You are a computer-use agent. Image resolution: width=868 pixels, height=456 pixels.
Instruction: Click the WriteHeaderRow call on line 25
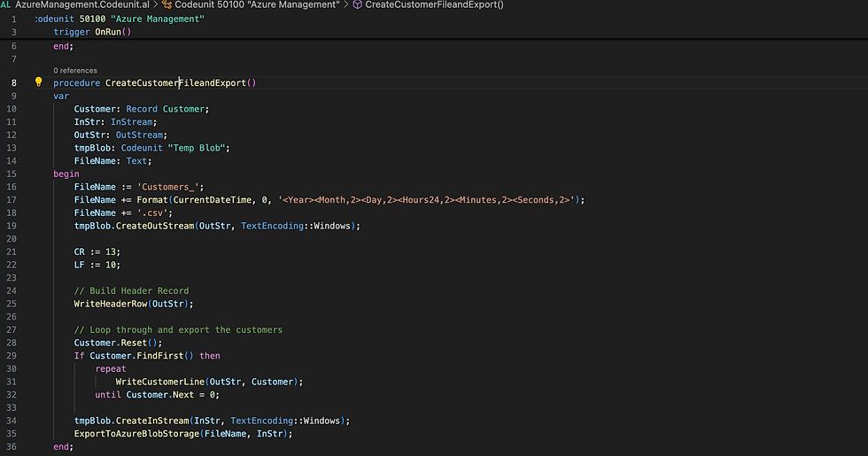click(110, 304)
